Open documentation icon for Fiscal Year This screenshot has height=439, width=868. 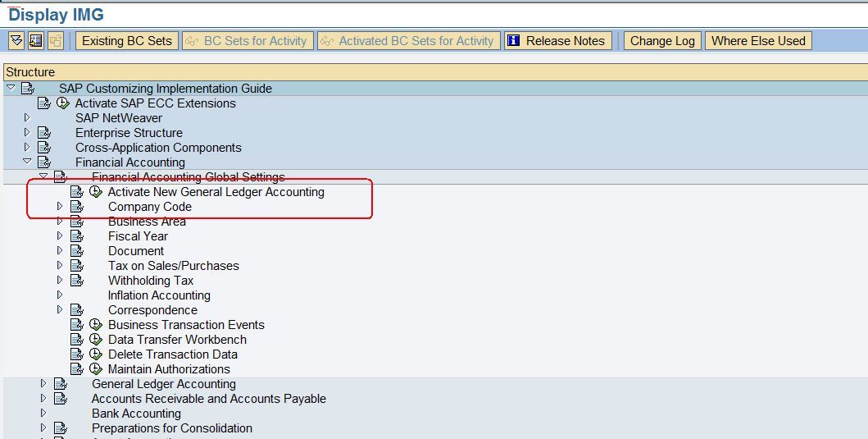tap(77, 236)
